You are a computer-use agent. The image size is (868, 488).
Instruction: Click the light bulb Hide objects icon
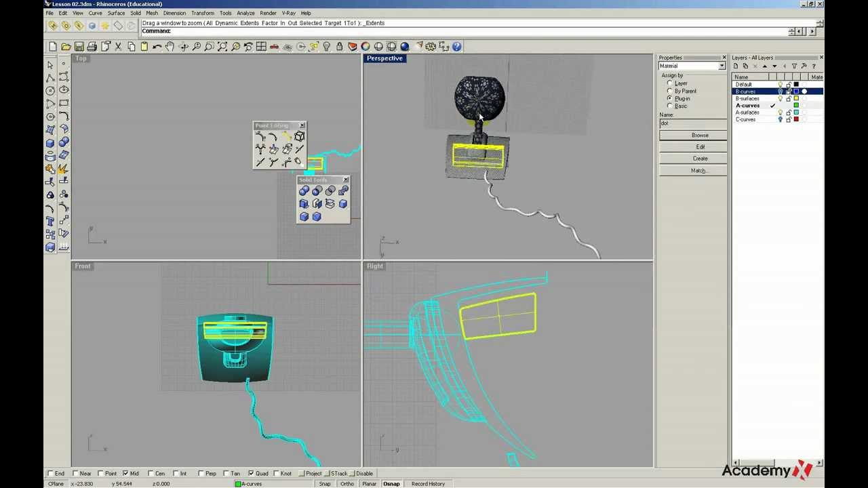(326, 47)
